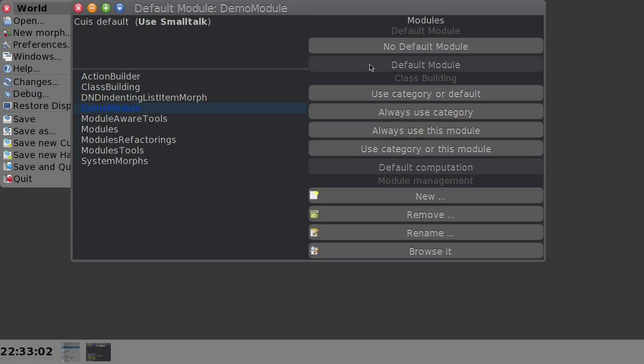This screenshot has width=644, height=364.
Task: Click Always use this module button
Action: (x=425, y=130)
